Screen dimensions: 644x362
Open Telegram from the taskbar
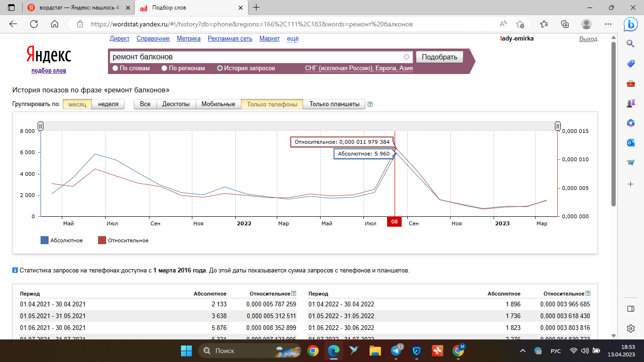click(x=396, y=351)
